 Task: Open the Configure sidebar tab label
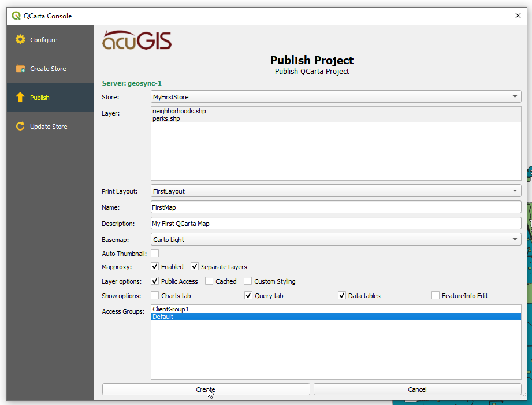click(44, 40)
